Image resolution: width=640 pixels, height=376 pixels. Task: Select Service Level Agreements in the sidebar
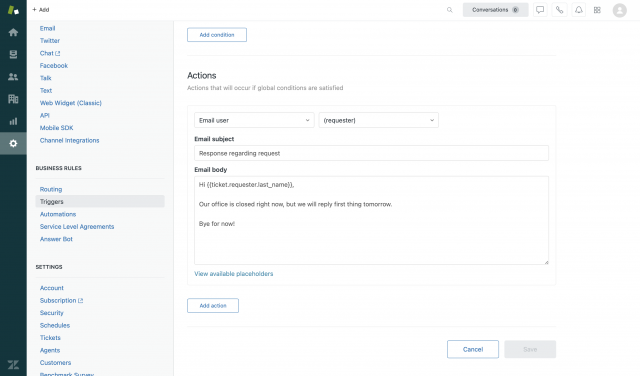pos(77,227)
